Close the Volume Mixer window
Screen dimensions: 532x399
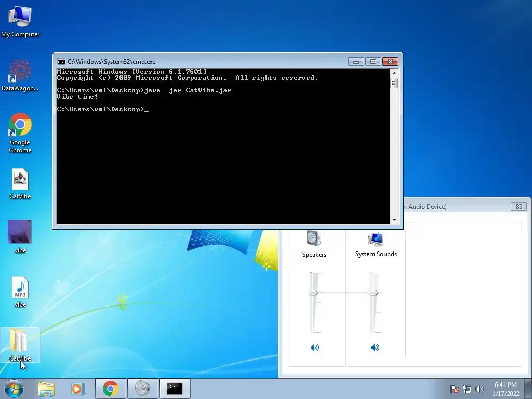click(x=518, y=206)
